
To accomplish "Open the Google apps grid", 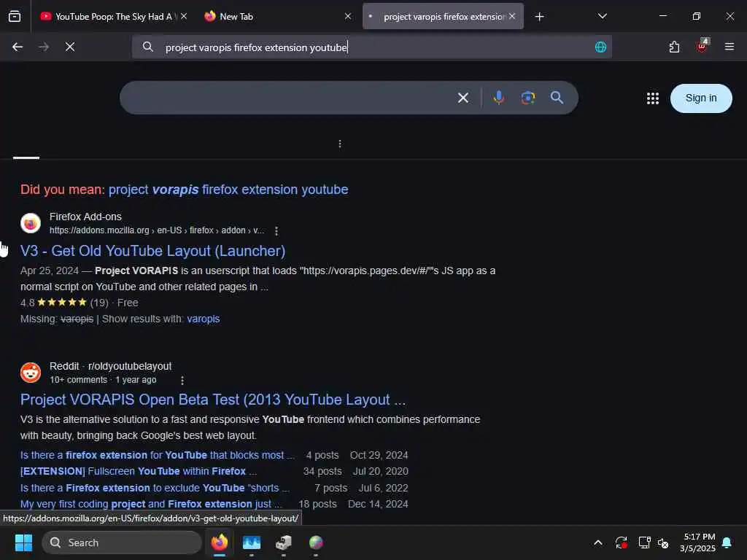I will 653,98.
